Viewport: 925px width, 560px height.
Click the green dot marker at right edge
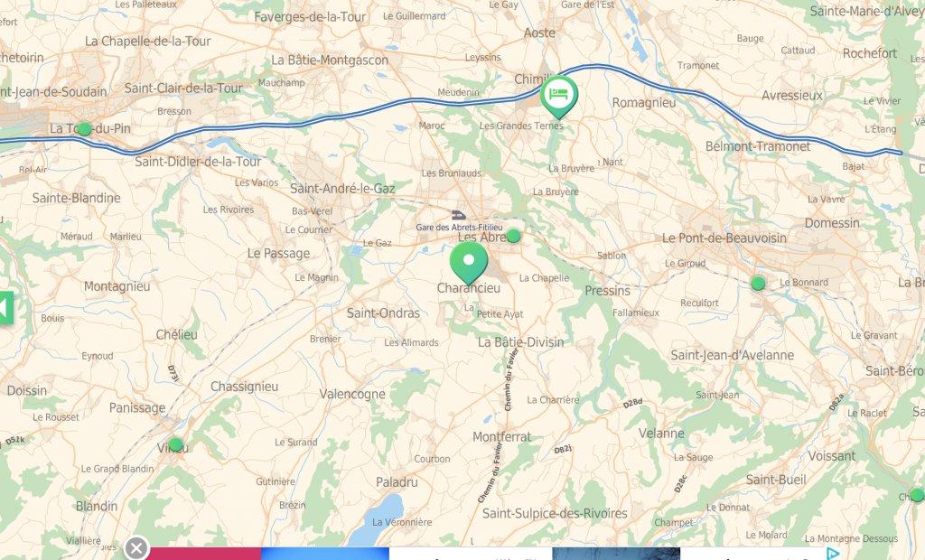pyautogui.click(x=917, y=495)
